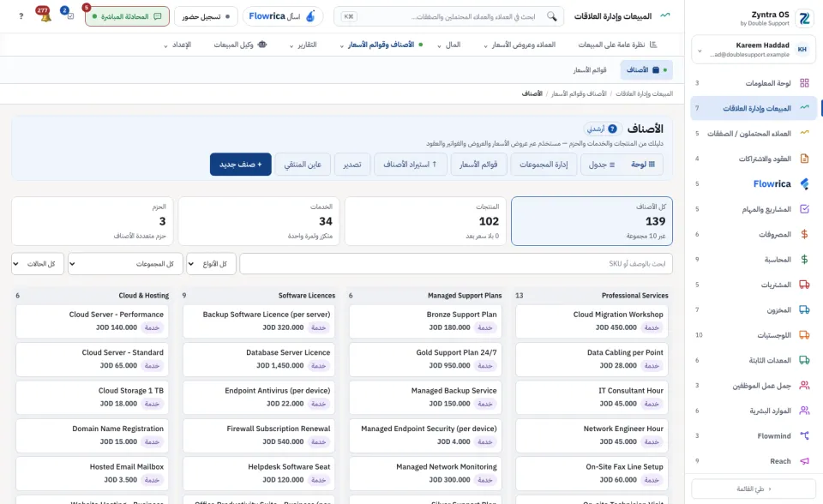This screenshot has width=823, height=504.
Task: Open tasks checklist icon with badge 2
Action: 69,15
